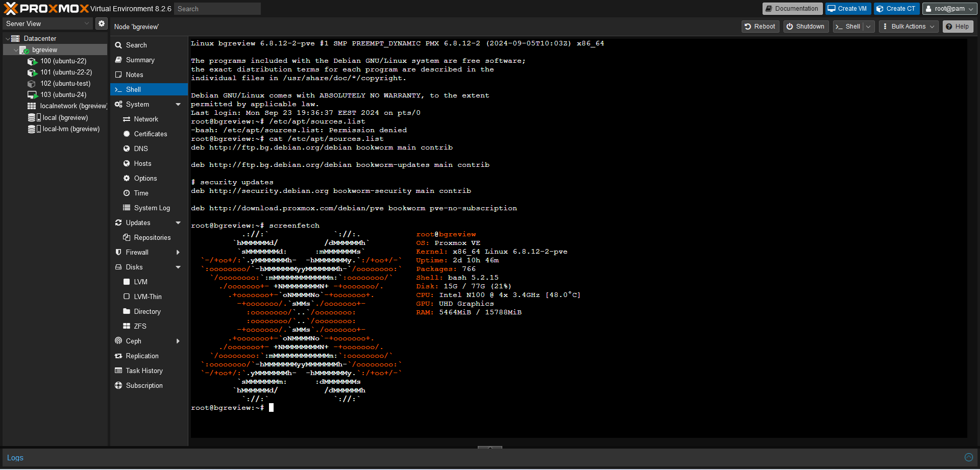Viewport: 980px width, 470px height.
Task: Select the Shell menu item
Action: (x=149, y=89)
